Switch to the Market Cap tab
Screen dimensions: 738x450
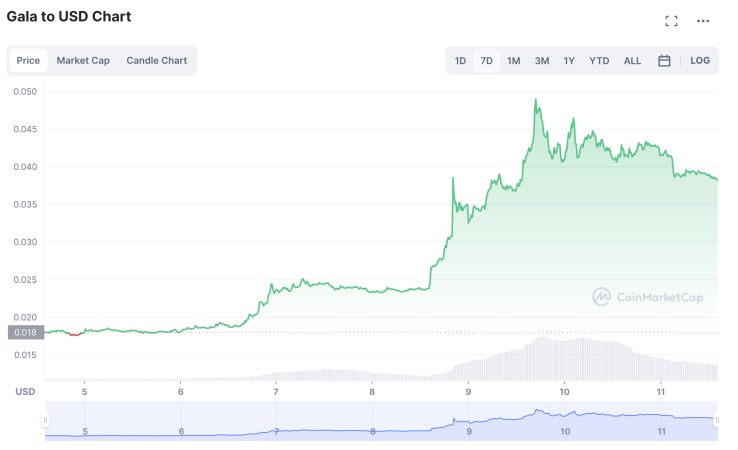click(x=83, y=61)
